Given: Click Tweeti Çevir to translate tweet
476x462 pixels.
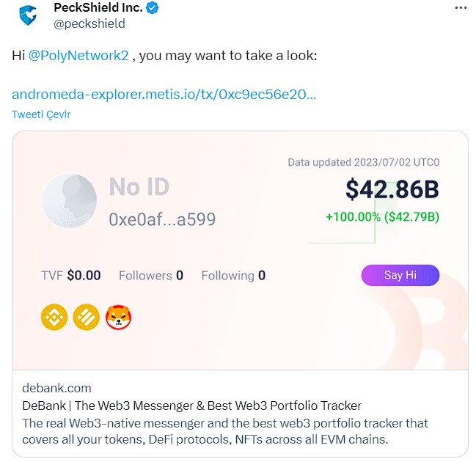Looking at the screenshot, I should (41, 114).
